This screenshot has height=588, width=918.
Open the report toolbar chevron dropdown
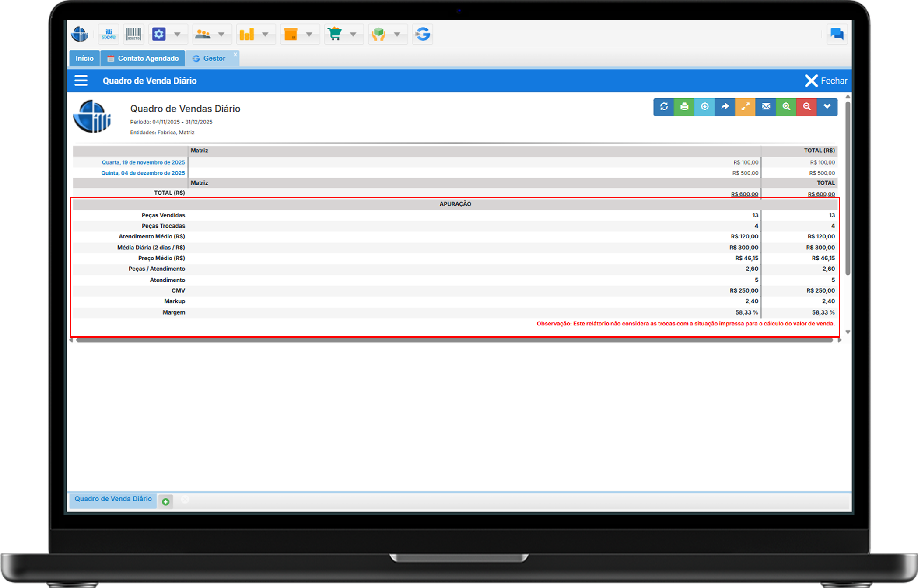click(827, 107)
